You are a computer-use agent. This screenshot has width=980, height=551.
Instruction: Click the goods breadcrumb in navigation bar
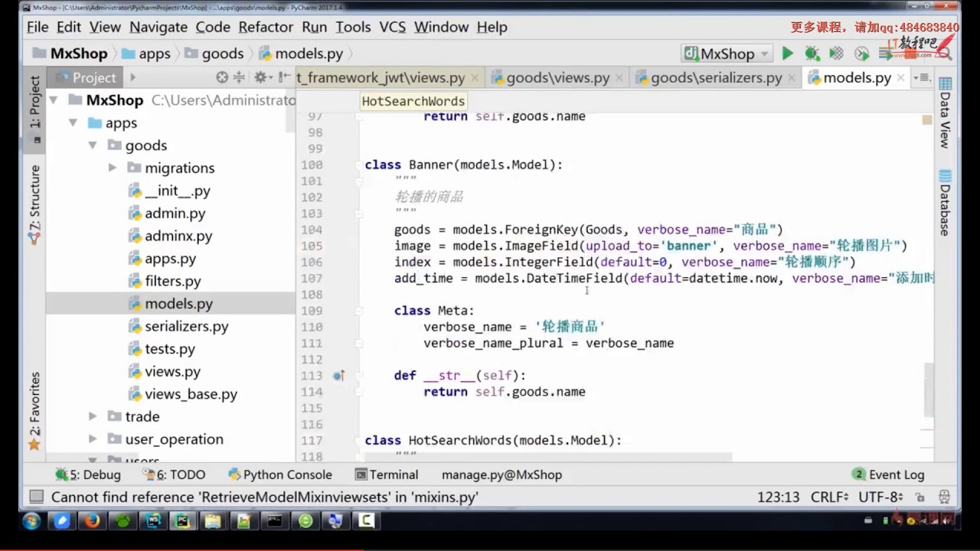[214, 54]
